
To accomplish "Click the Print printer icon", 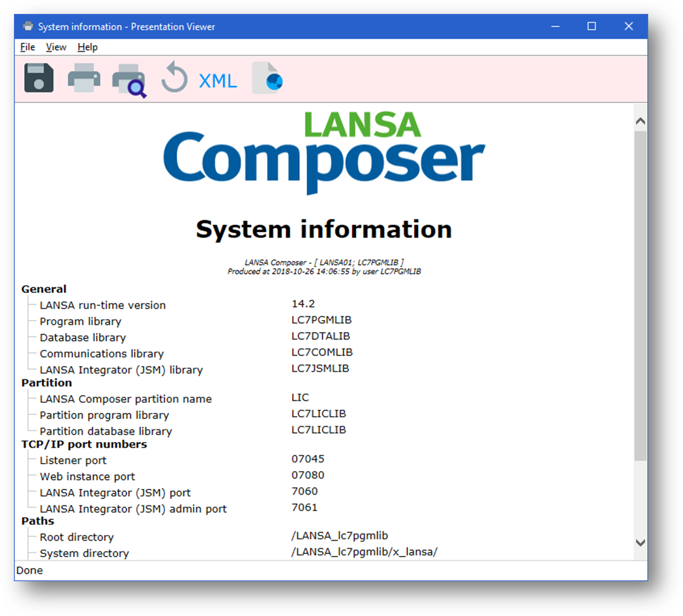I will coord(84,78).
